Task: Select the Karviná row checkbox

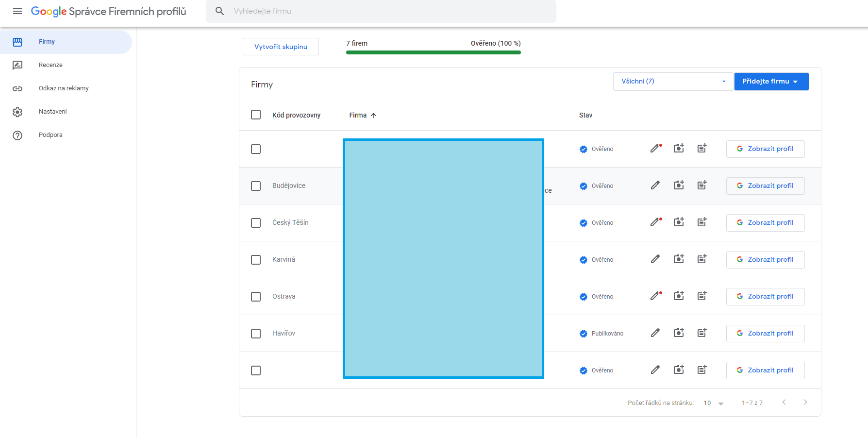Action: pos(256,260)
